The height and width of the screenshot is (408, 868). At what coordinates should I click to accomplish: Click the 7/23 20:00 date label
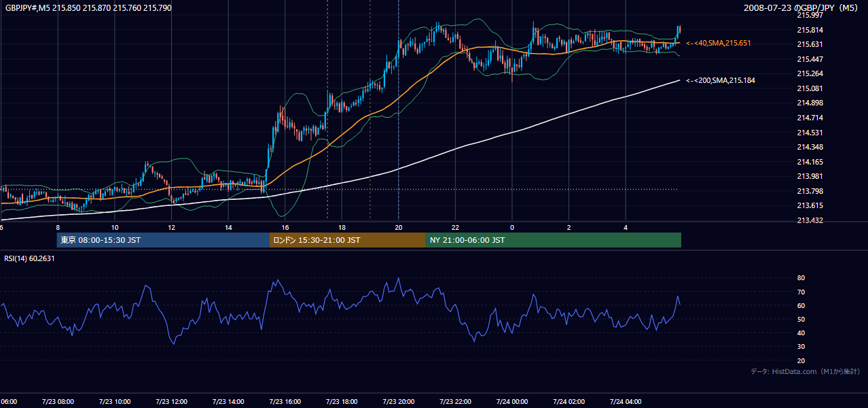click(x=398, y=402)
